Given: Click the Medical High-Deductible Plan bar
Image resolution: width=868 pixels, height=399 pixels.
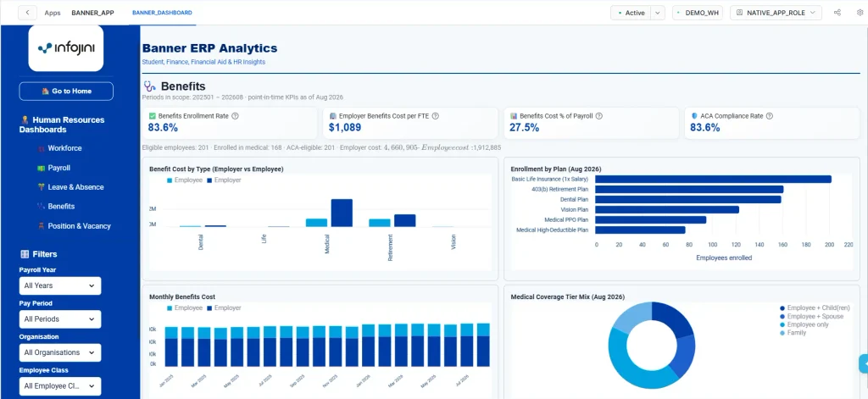Looking at the screenshot, I should (640, 230).
